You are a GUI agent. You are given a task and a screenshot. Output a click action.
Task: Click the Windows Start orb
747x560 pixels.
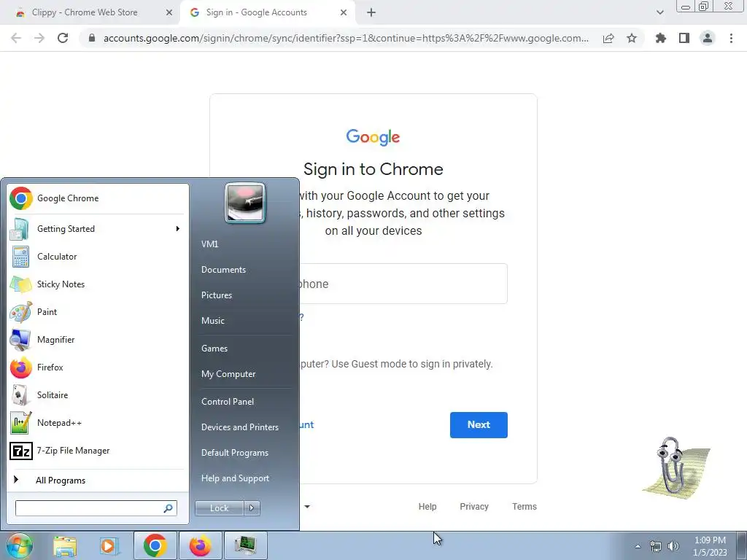(20, 545)
